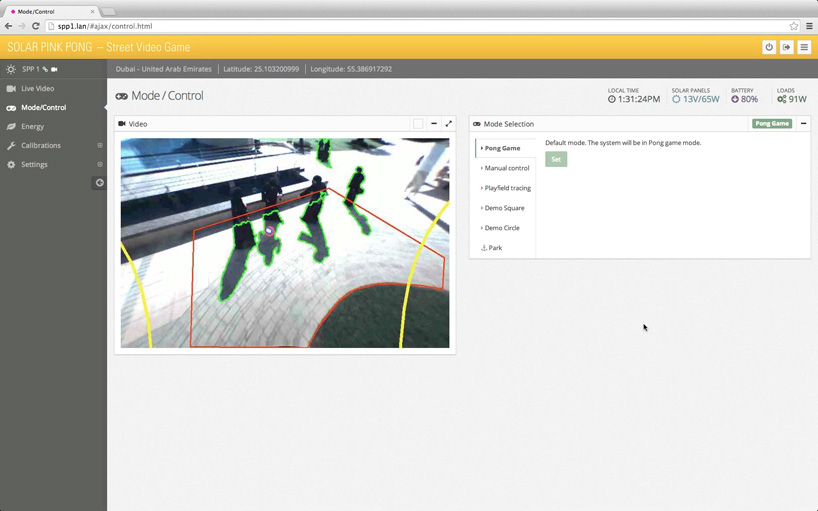
Task: Choose the Park mode option
Action: point(495,248)
